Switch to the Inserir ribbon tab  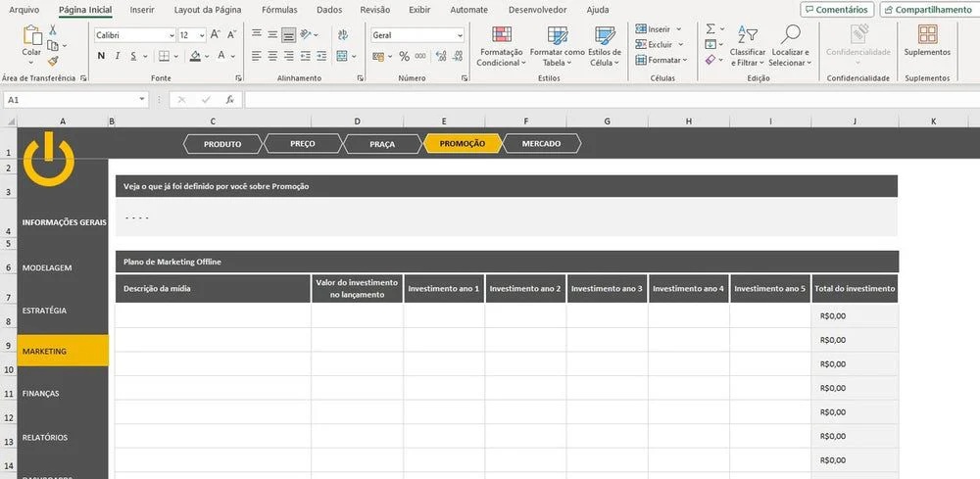click(x=142, y=10)
